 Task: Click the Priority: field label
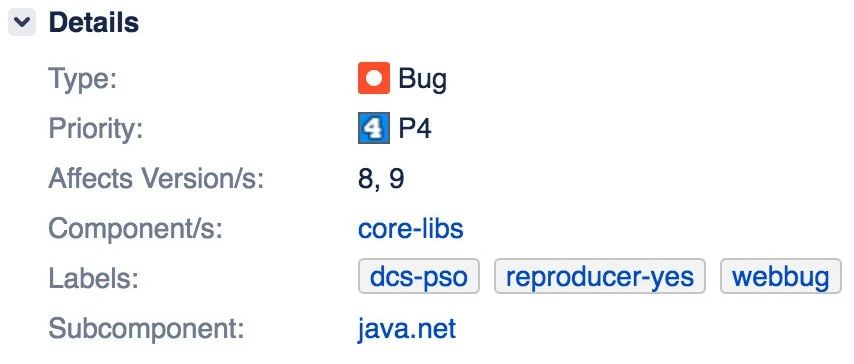tap(96, 129)
